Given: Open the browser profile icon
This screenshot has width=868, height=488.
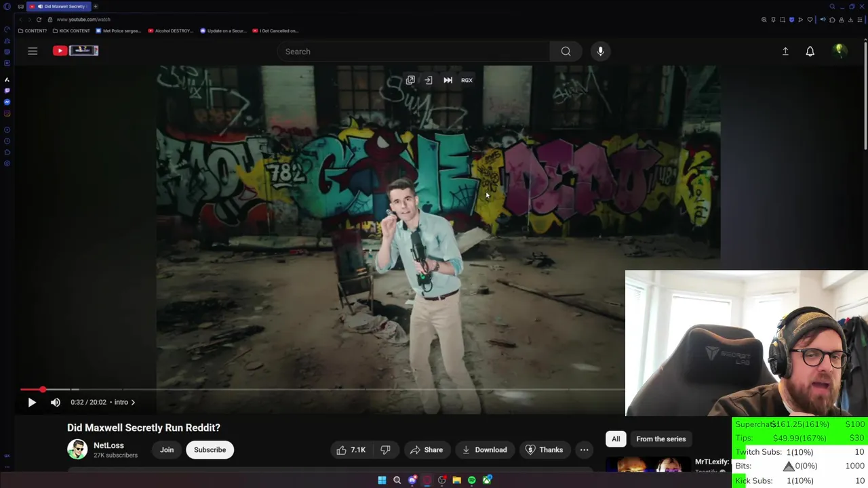Looking at the screenshot, I should [842, 20].
